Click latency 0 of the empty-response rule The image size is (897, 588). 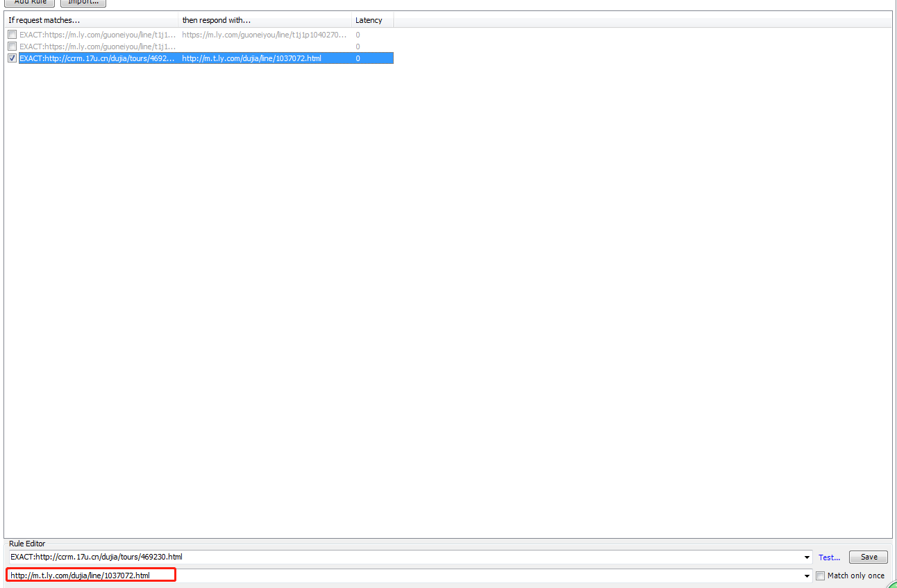pyautogui.click(x=358, y=47)
